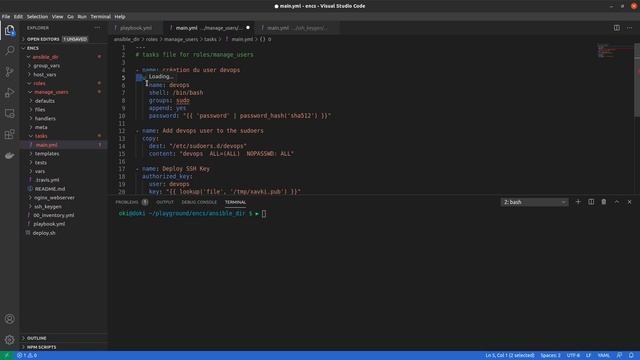This screenshot has width=640, height=360.
Task: Expand the NPM Scripts section
Action: point(64,347)
